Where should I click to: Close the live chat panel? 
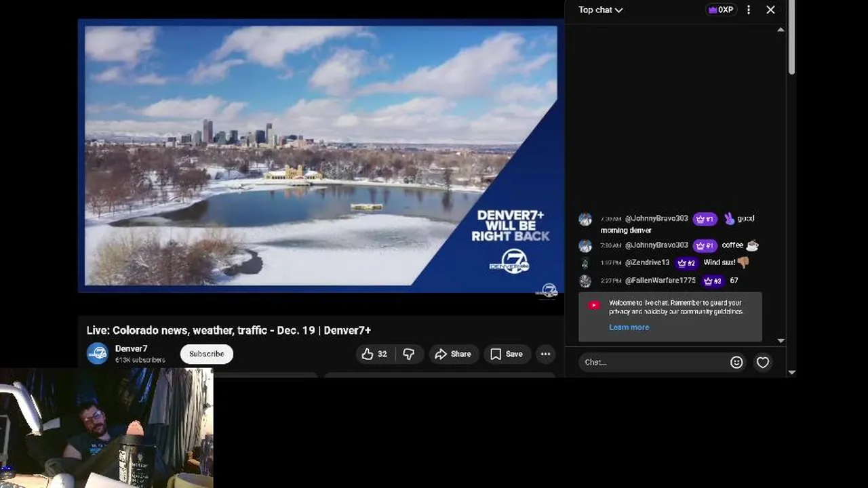click(x=770, y=9)
